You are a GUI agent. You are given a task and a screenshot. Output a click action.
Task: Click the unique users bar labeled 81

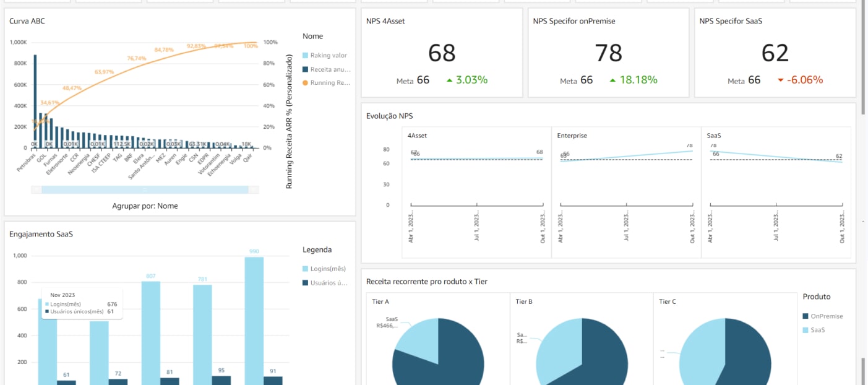point(170,381)
